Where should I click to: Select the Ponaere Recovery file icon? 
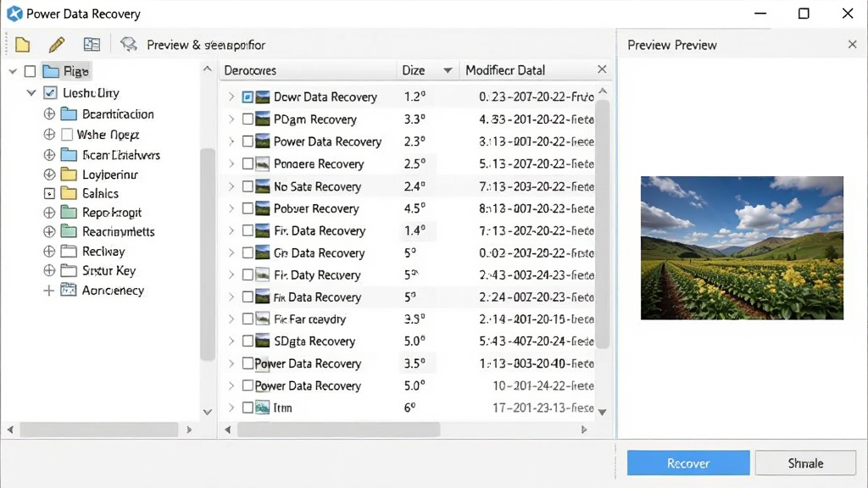[263, 164]
